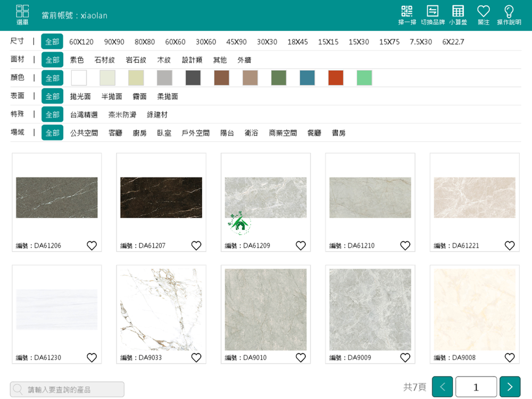532x399 pixels.
Task: Filter by size 60X120
Action: point(81,41)
